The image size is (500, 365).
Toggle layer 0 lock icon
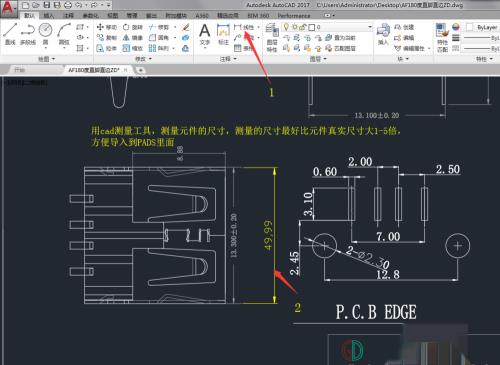[303, 27]
